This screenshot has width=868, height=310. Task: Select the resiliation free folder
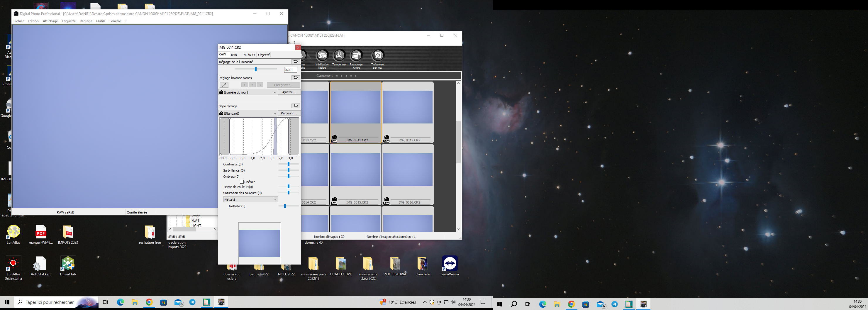(x=150, y=235)
